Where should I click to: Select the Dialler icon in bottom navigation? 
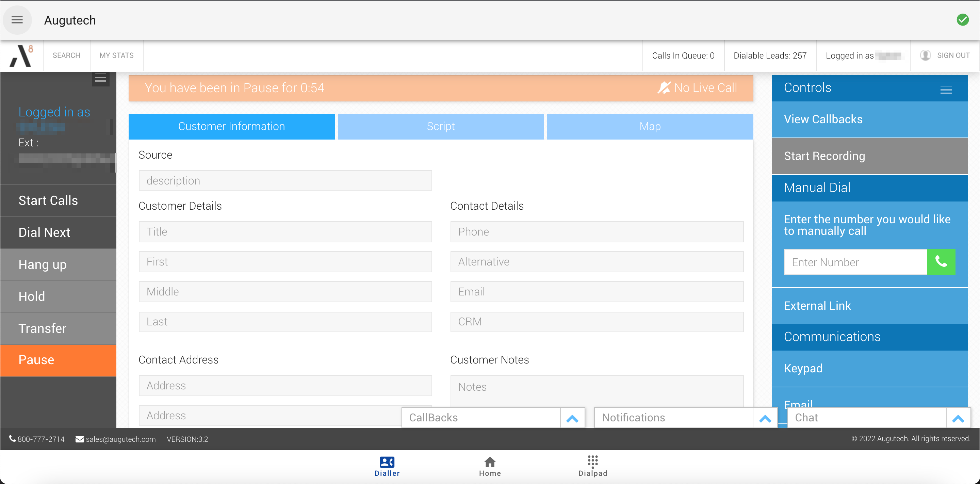click(x=387, y=466)
